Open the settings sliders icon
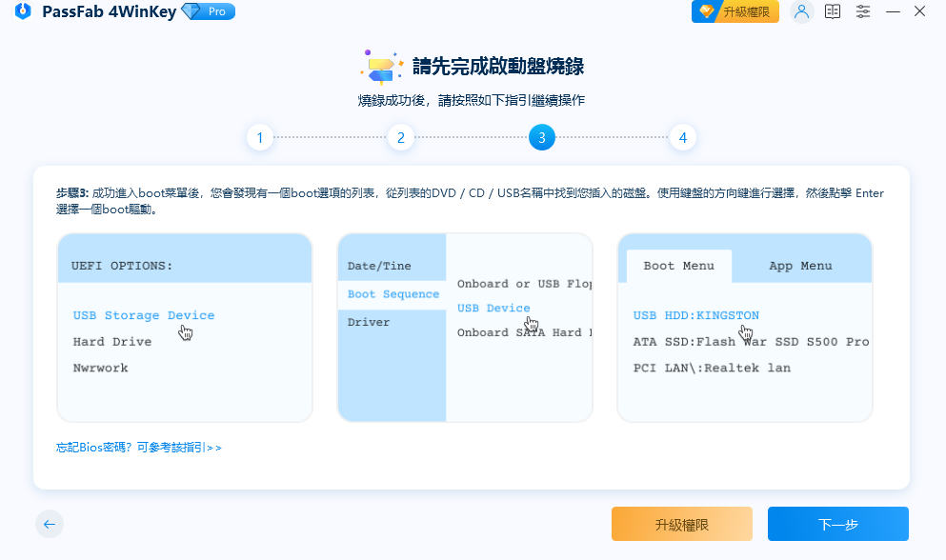The width and height of the screenshot is (946, 560). point(863,11)
